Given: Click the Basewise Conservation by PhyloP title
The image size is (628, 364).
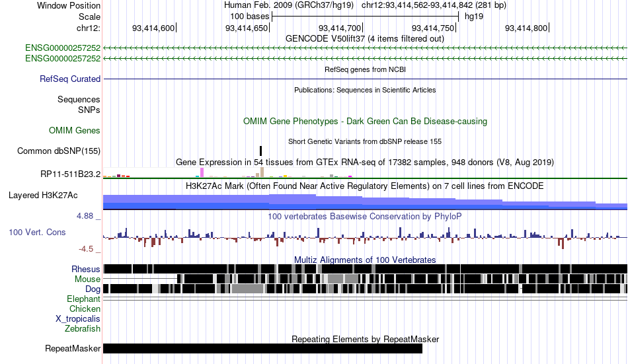Looking at the screenshot, I should 365,216.
